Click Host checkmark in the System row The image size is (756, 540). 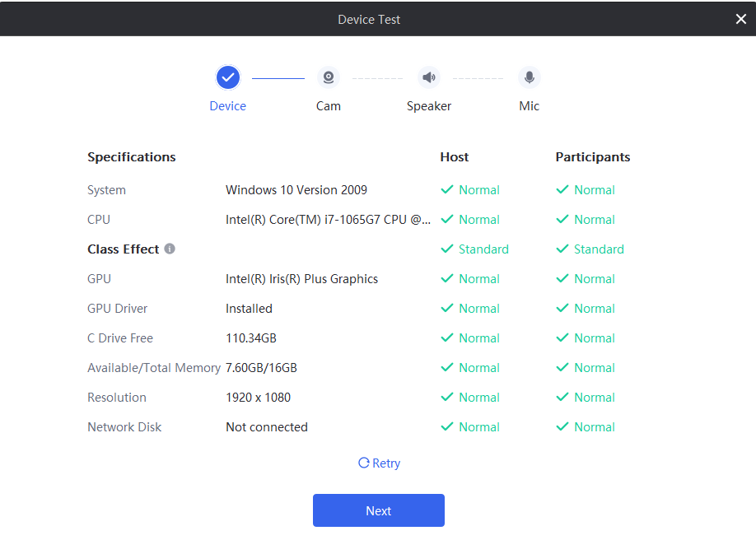tap(447, 190)
